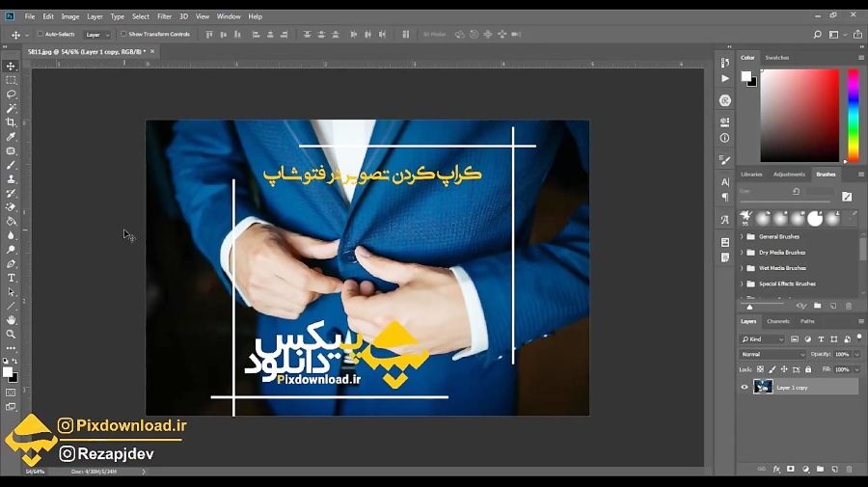Switch to the Paths tab
Viewport: 868px width, 487px height.
point(807,321)
